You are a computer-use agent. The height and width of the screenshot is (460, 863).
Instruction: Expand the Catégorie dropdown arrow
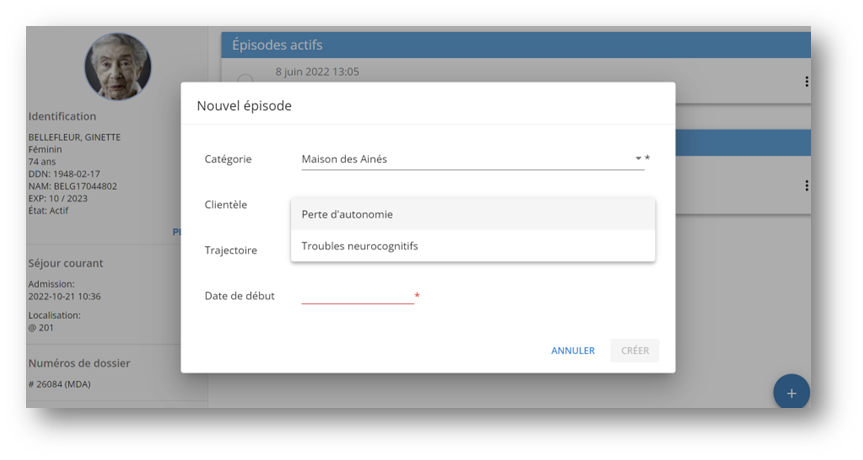(638, 158)
